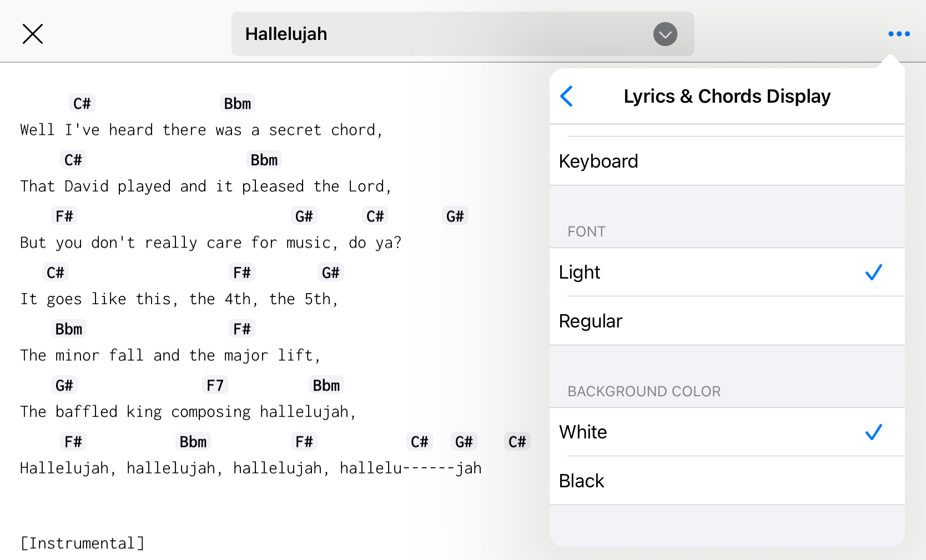Tap the C# chord above 'It goes'
926x560 pixels.
pyautogui.click(x=56, y=273)
